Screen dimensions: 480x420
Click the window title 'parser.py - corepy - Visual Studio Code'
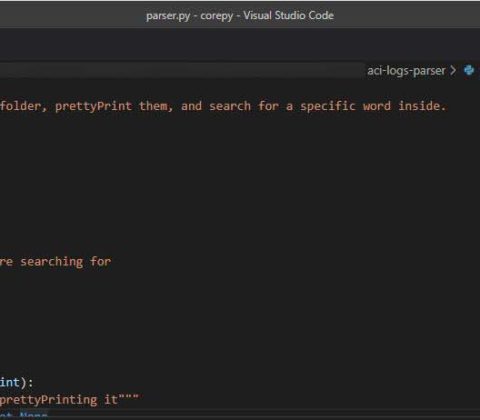click(x=240, y=16)
